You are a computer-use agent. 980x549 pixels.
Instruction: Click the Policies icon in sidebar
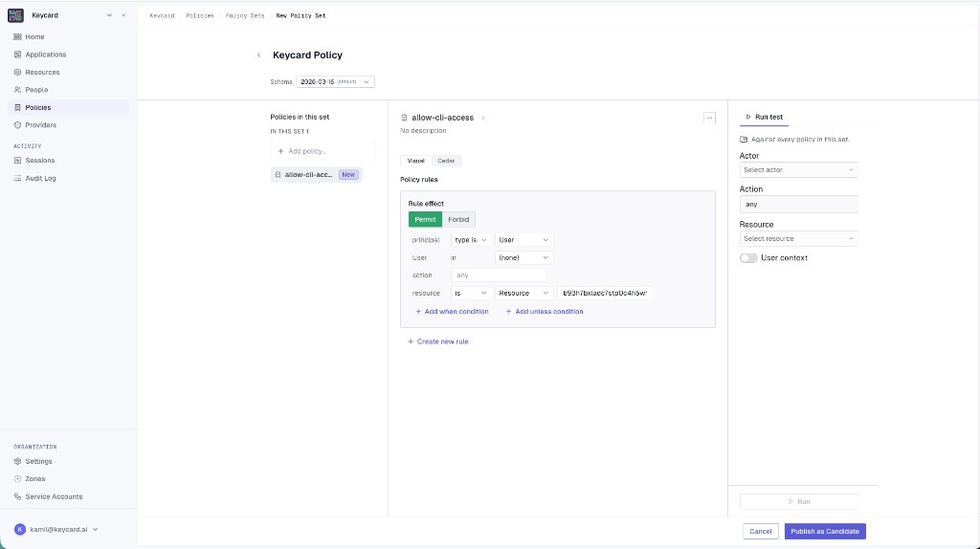point(17,107)
